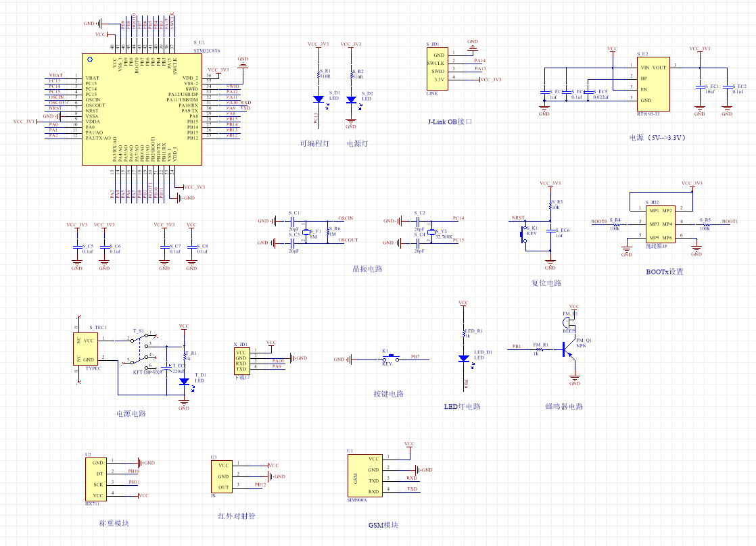Click the J-Link S_JD1 connector block
756x546 pixels.
[x=438, y=68]
